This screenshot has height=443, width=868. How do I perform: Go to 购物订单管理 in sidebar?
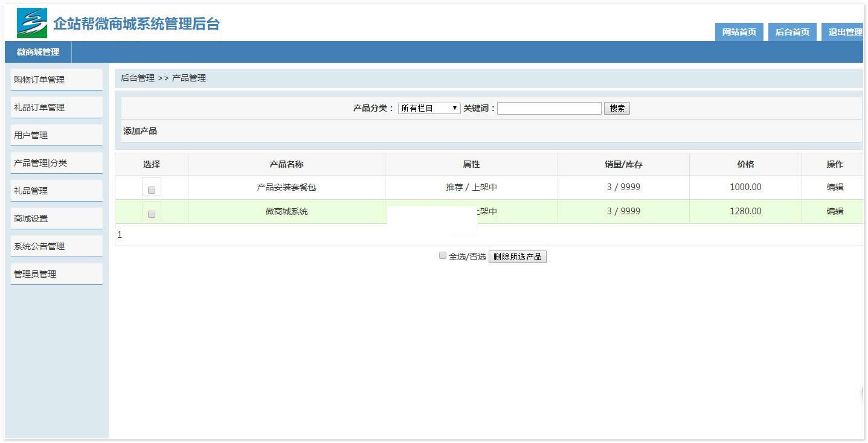click(39, 80)
